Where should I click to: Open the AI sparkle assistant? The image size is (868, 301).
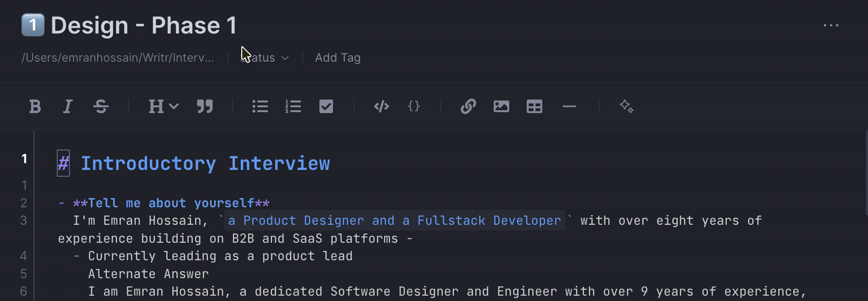pyautogui.click(x=627, y=106)
